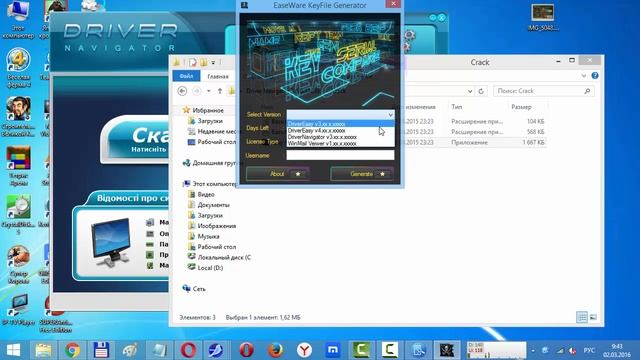Open Firefox from the taskbar

276,350
